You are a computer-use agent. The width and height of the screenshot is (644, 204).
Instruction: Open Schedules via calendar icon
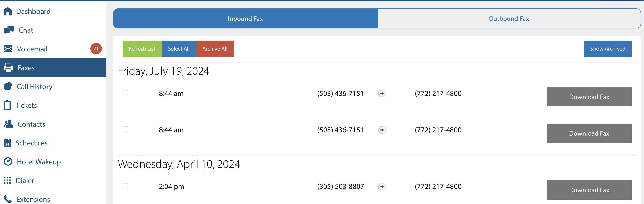pyautogui.click(x=8, y=143)
